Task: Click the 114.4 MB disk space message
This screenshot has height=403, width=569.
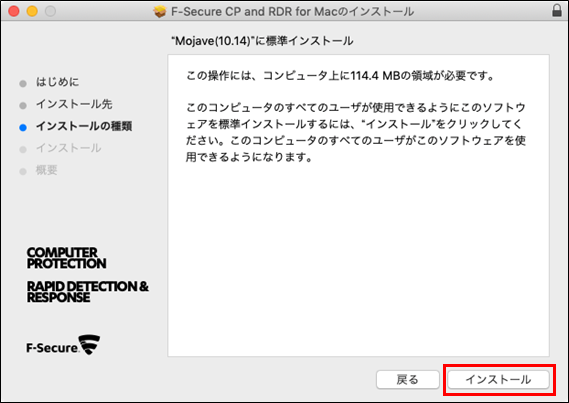Action: point(340,76)
